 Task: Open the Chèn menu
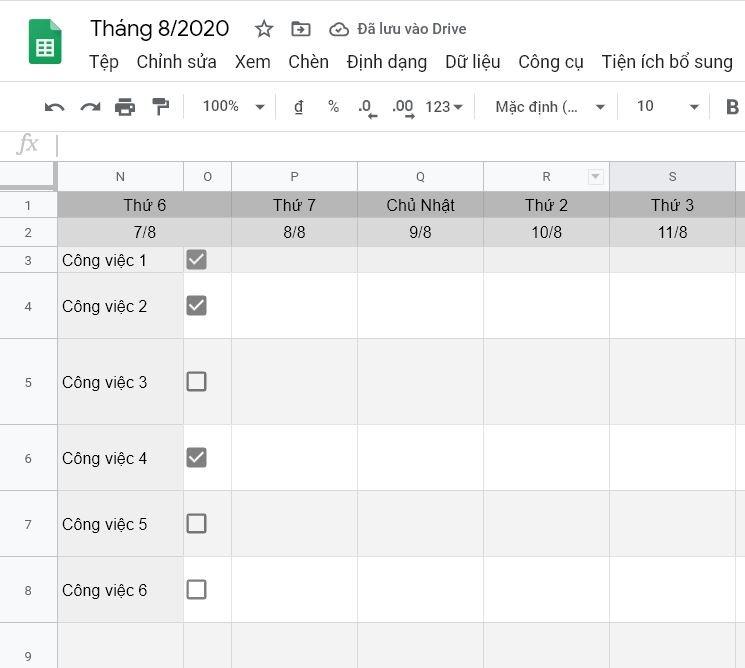point(308,62)
